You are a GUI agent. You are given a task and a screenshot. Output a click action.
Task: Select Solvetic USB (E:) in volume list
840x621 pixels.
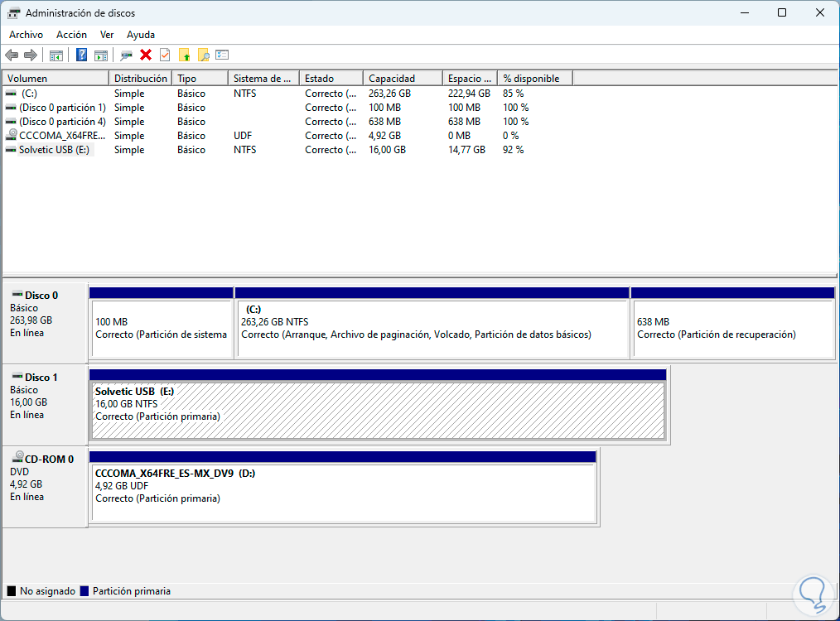[54, 150]
